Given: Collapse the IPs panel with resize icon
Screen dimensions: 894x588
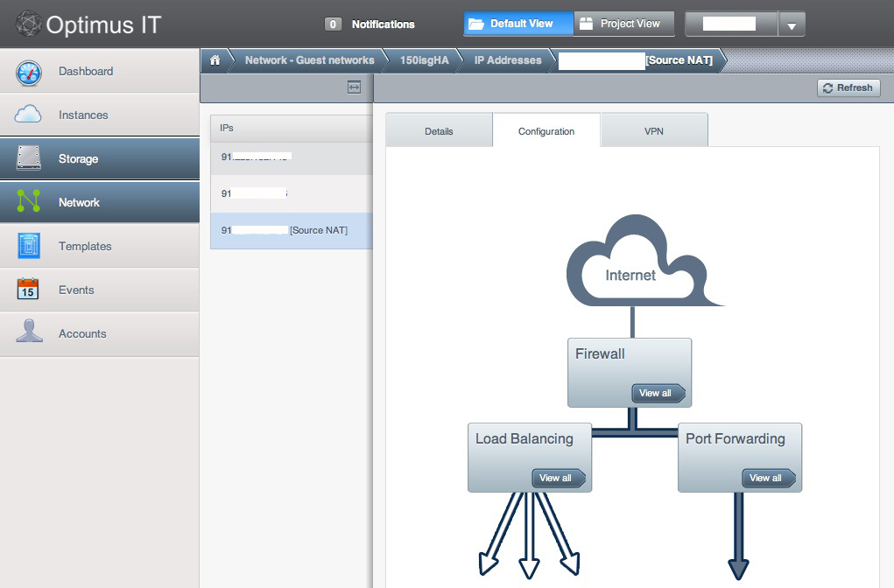Looking at the screenshot, I should coord(354,87).
